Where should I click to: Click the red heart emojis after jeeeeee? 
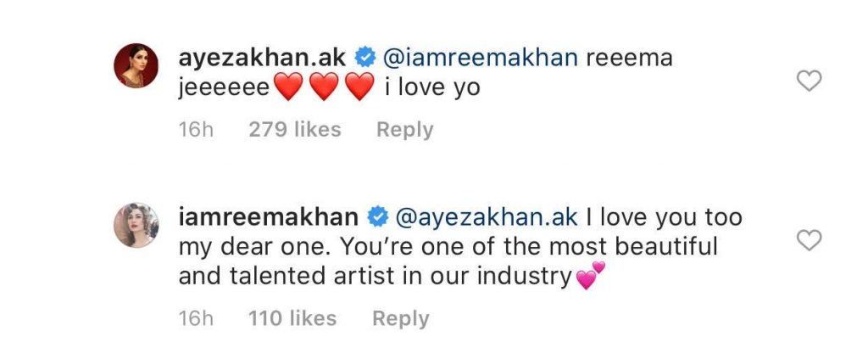[x=325, y=87]
